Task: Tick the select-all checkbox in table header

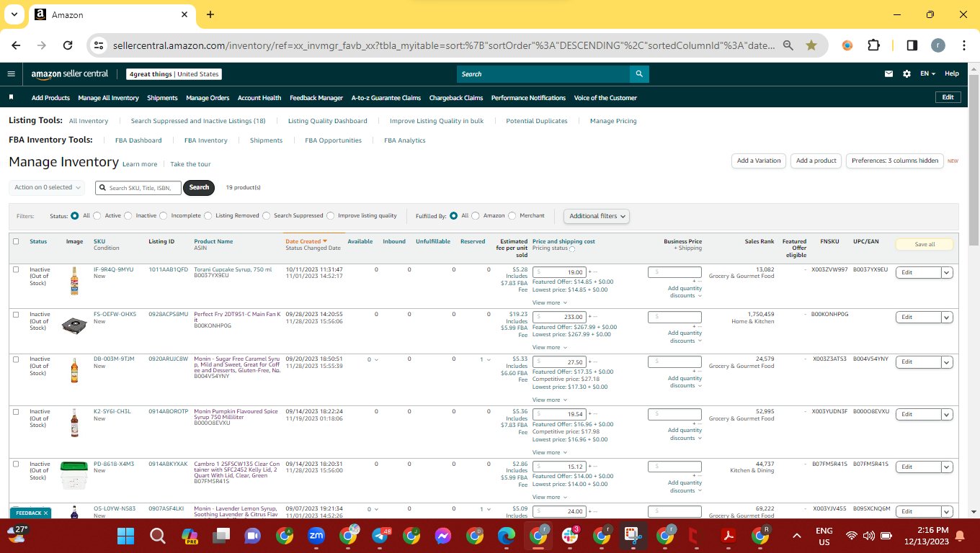Action: point(16,241)
